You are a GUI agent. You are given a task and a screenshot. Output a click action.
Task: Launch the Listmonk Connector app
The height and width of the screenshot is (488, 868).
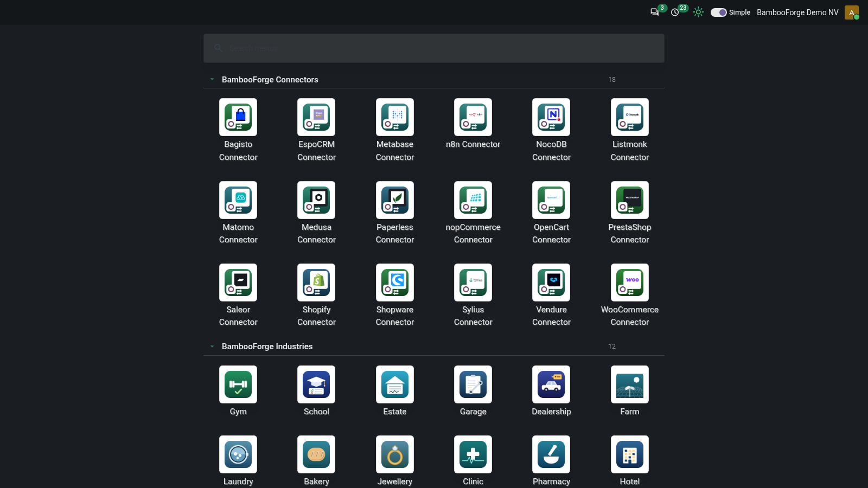pos(630,117)
